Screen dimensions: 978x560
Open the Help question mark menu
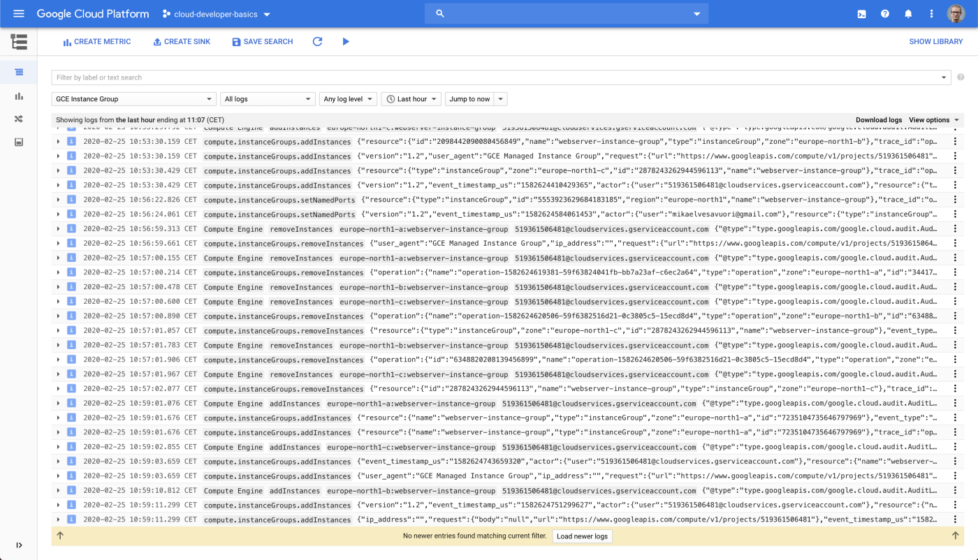tap(885, 14)
